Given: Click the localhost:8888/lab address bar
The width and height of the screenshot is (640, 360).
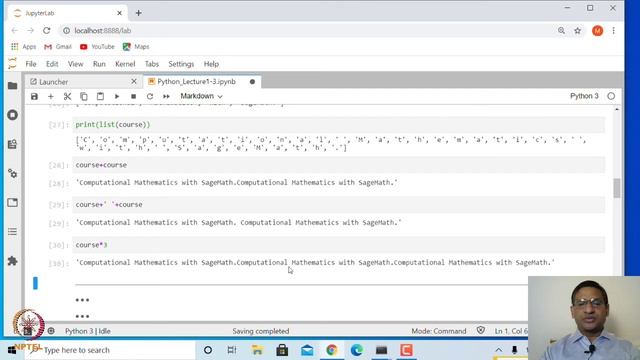Looking at the screenshot, I should point(306,31).
